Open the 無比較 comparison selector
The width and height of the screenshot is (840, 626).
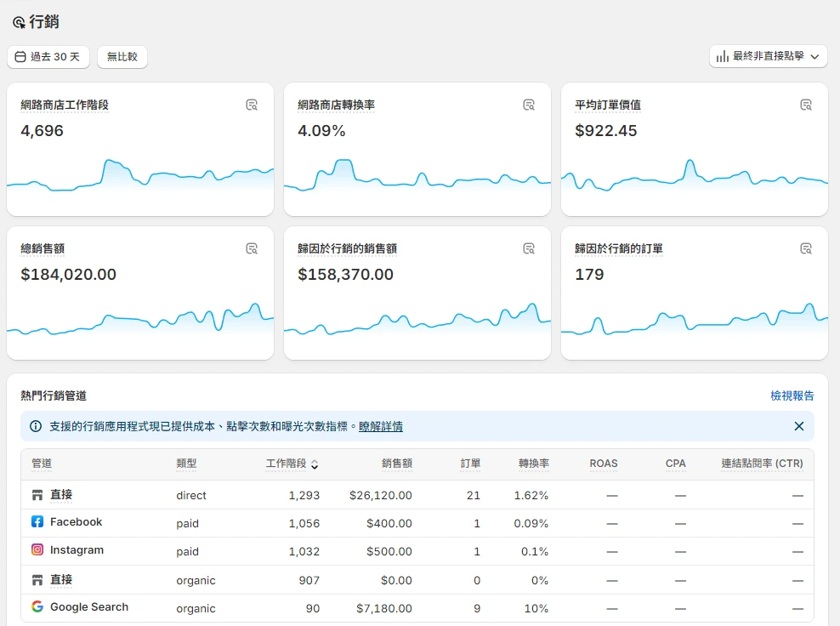(x=122, y=57)
